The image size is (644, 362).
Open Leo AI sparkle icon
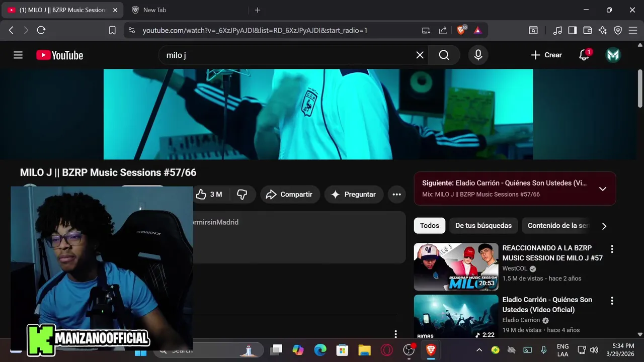[x=603, y=30]
